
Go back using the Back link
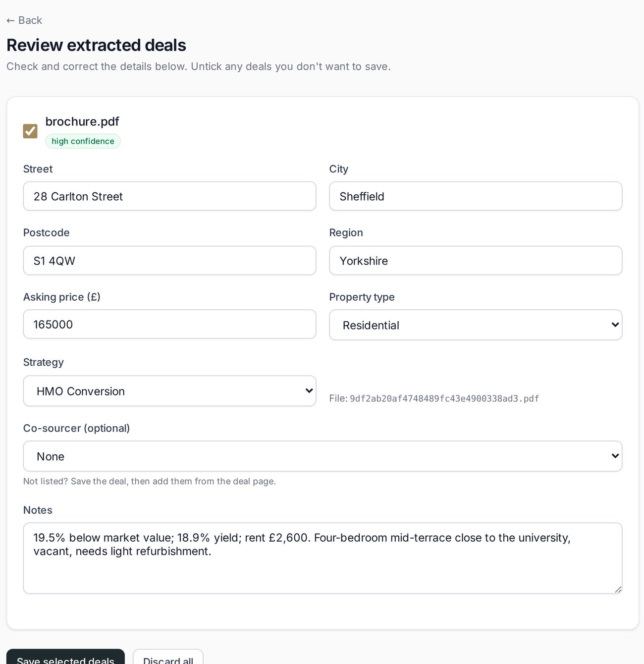pyautogui.click(x=24, y=20)
